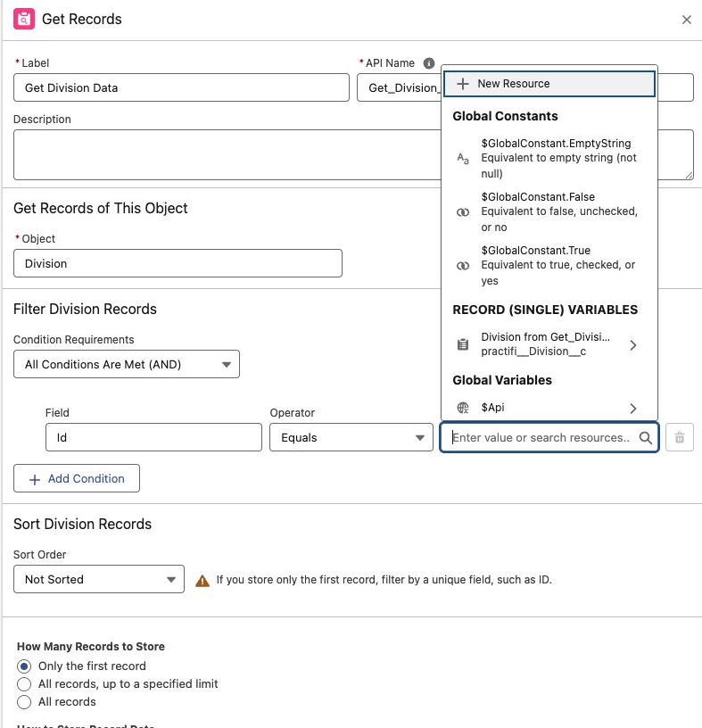Select All records, up to a specified limit
This screenshot has width=702, height=728.
coord(24,684)
